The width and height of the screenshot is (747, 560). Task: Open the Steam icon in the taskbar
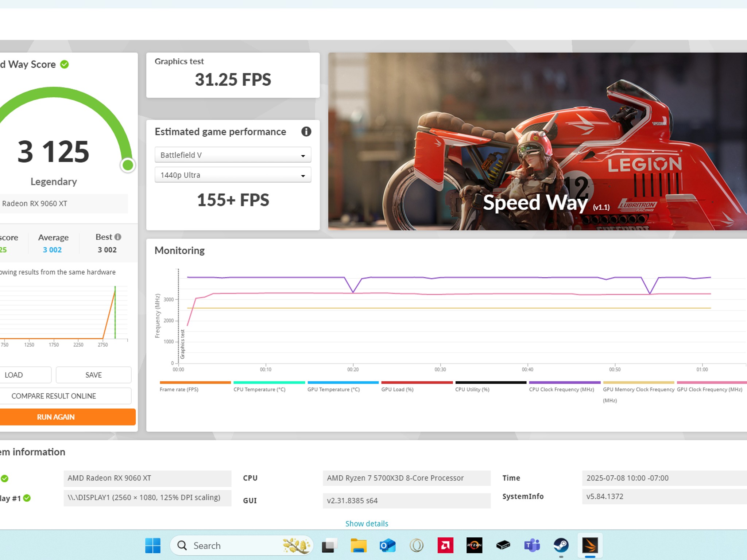tap(561, 546)
